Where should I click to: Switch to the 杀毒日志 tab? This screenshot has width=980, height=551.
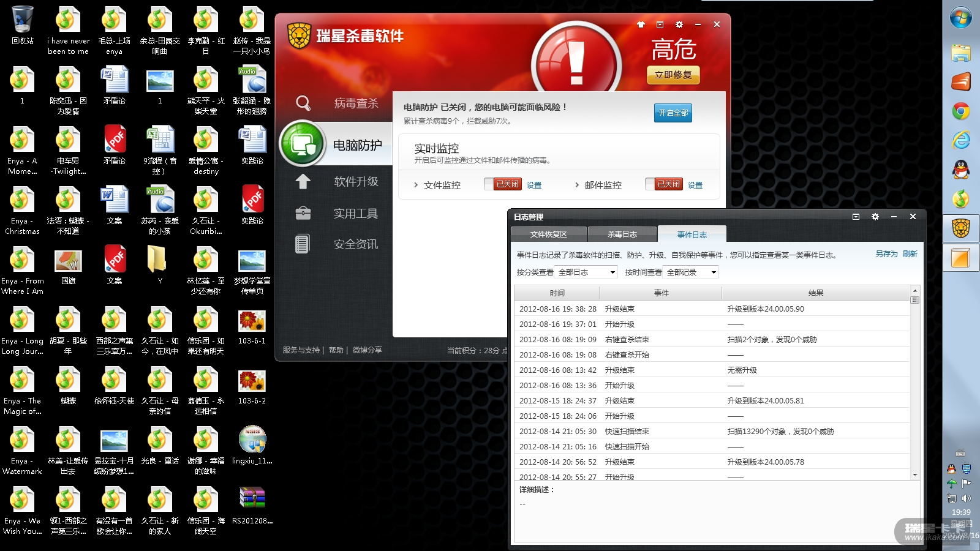[622, 234]
